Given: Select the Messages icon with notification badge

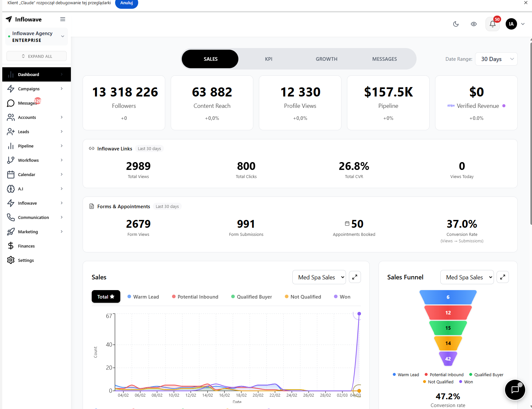Looking at the screenshot, I should (x=11, y=103).
